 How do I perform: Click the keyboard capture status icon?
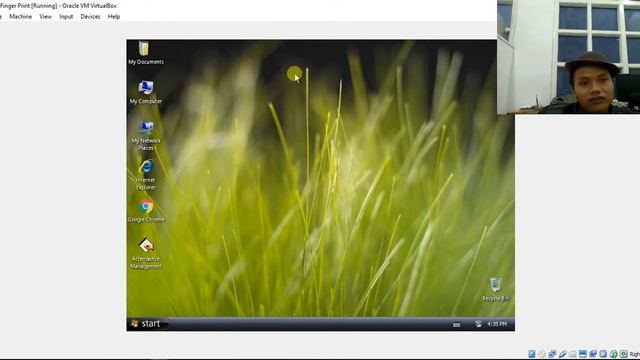(624, 354)
